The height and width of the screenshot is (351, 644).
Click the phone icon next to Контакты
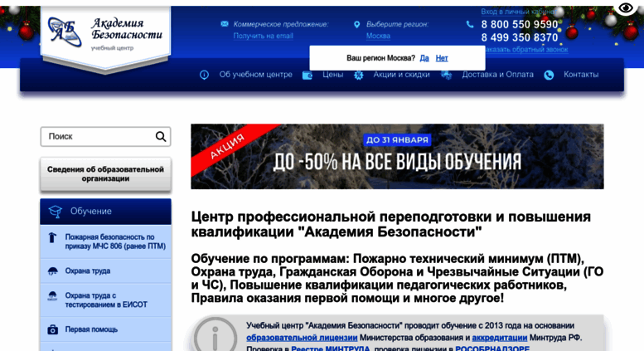549,76
